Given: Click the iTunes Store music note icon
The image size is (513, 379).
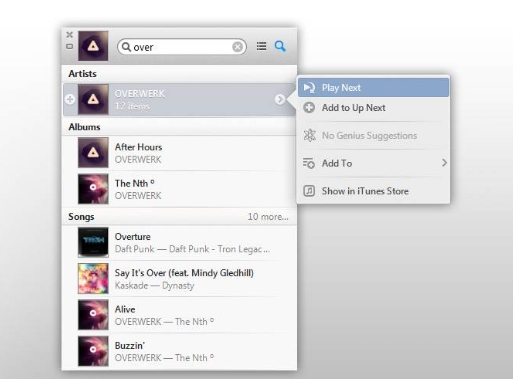Looking at the screenshot, I should [309, 191].
